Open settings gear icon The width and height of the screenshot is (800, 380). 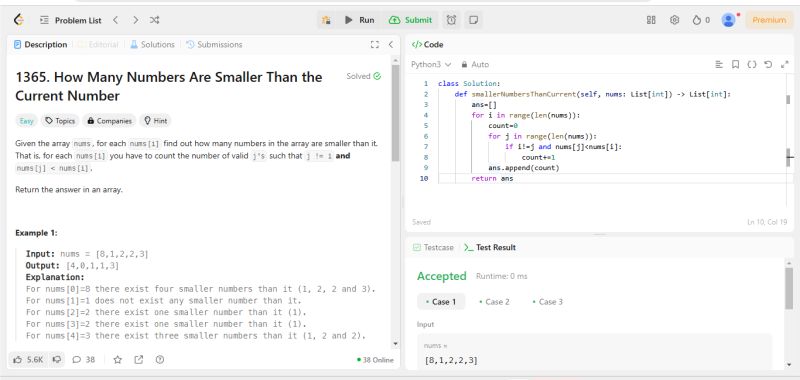[x=674, y=20]
